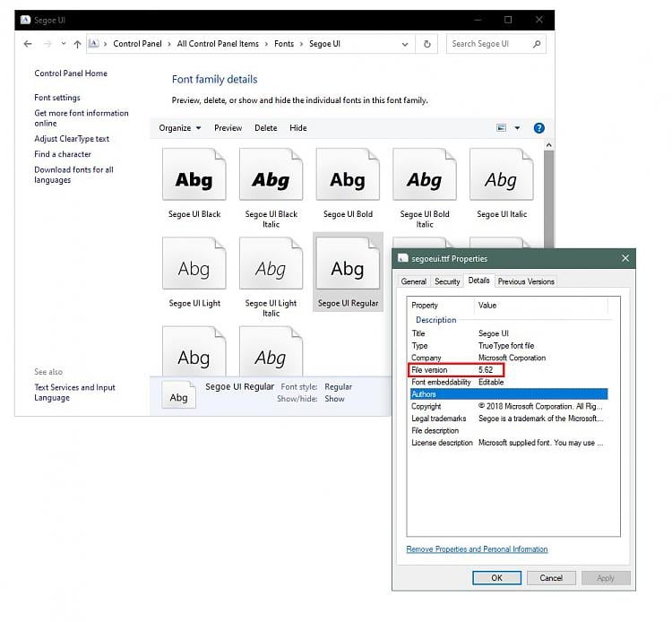
Task: Change the view with the view icon
Action: pos(501,128)
